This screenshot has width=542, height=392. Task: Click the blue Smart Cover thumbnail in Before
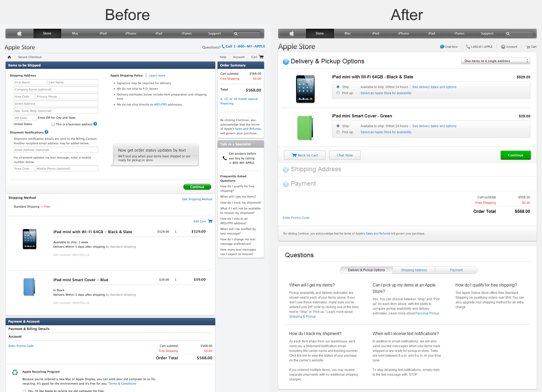(x=29, y=287)
